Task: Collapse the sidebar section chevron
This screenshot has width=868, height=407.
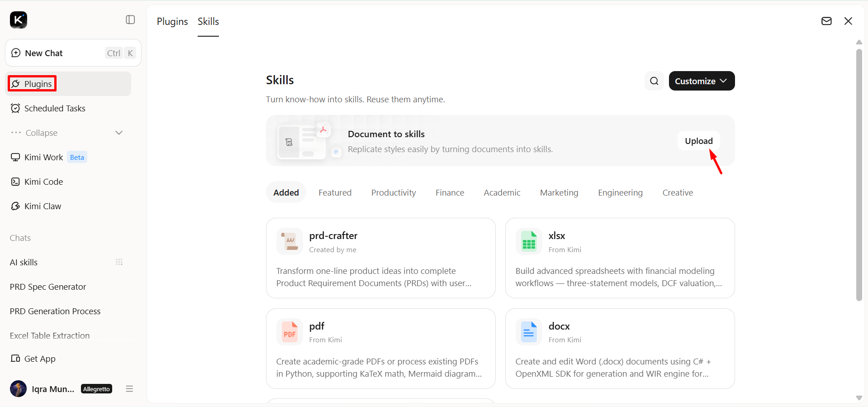Action: [119, 133]
